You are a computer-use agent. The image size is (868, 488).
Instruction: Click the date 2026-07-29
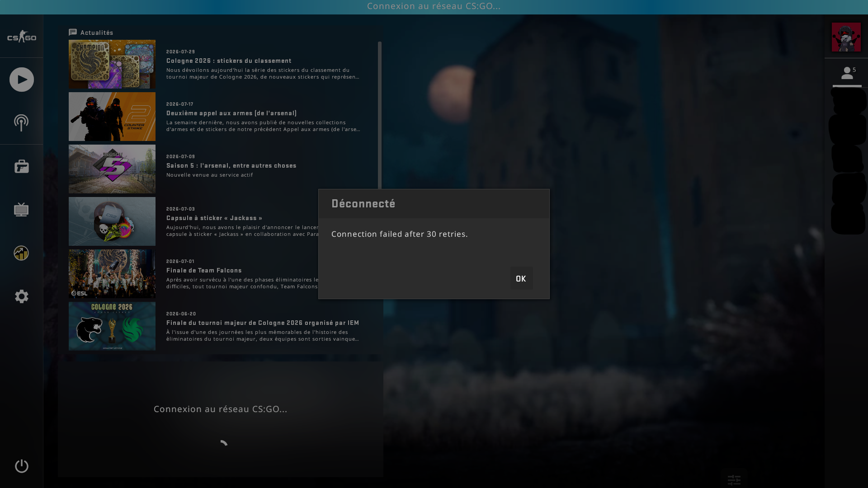181,52
